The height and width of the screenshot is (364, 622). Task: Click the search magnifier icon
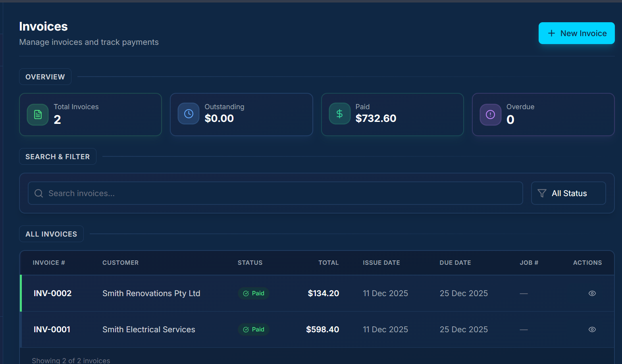pyautogui.click(x=39, y=193)
